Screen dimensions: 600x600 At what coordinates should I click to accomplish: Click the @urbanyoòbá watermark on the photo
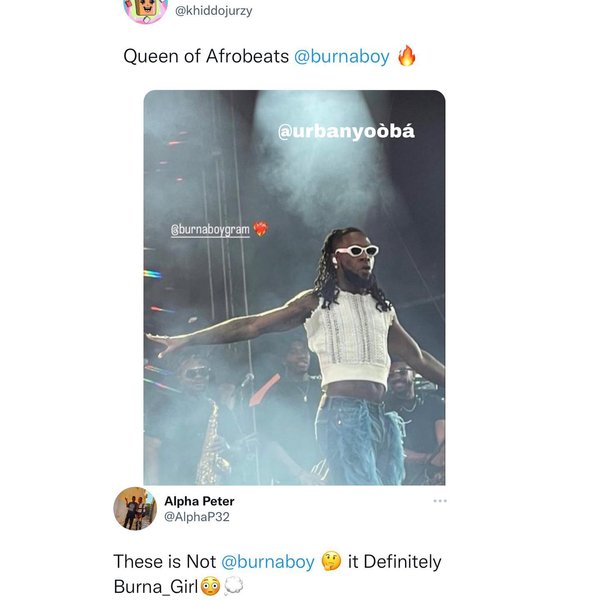click(345, 132)
